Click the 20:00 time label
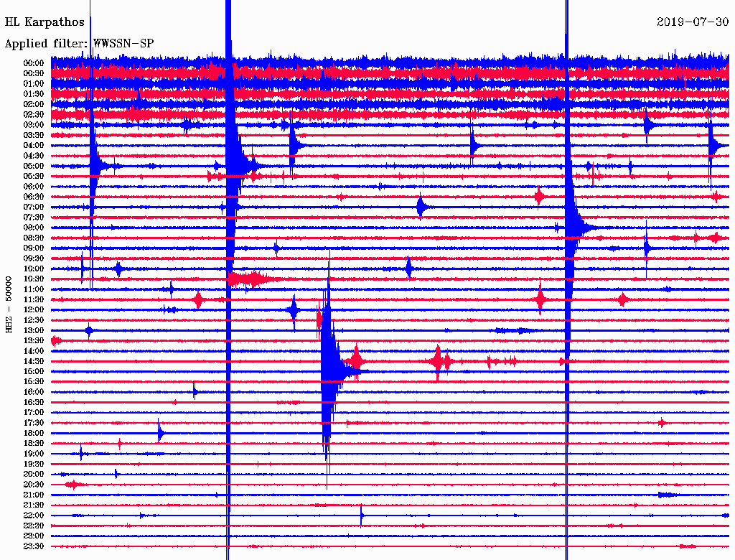Viewport: 735px width, 560px height. (34, 474)
